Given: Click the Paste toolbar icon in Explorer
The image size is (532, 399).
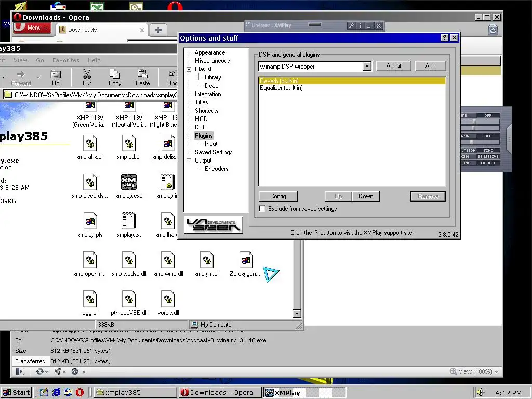Looking at the screenshot, I should (142, 77).
